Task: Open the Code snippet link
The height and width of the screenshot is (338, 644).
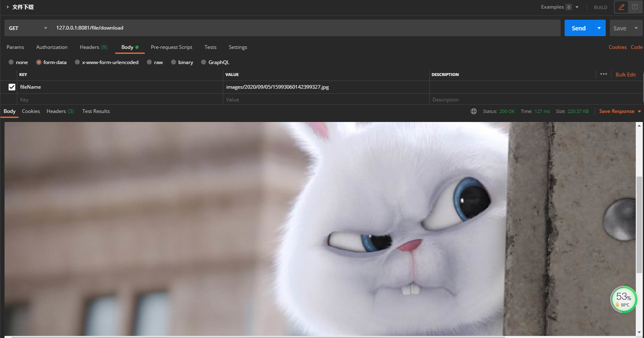Action: click(x=637, y=47)
